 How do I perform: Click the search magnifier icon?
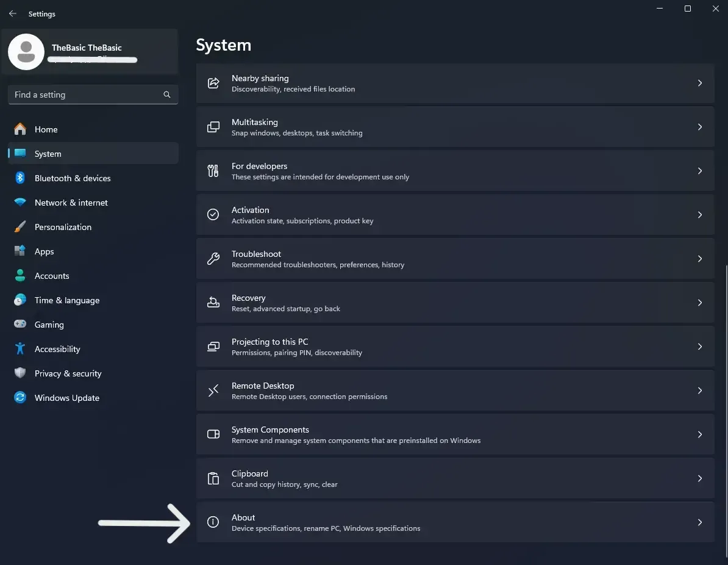coord(167,95)
